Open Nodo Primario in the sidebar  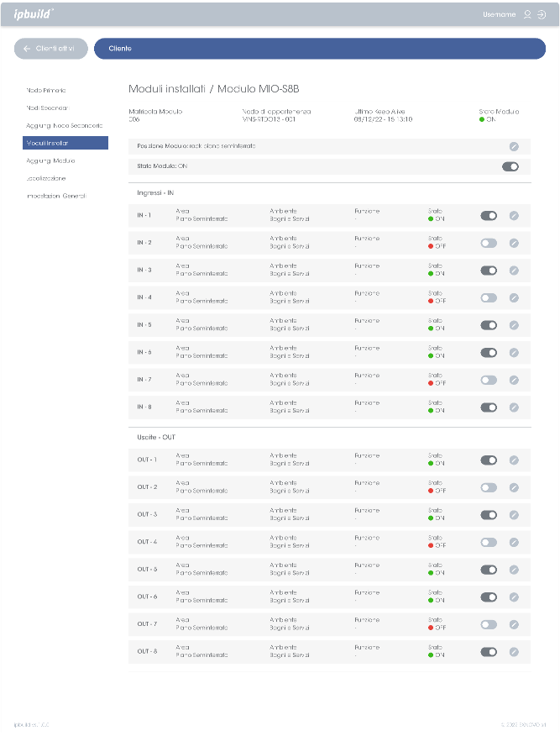coord(46,90)
